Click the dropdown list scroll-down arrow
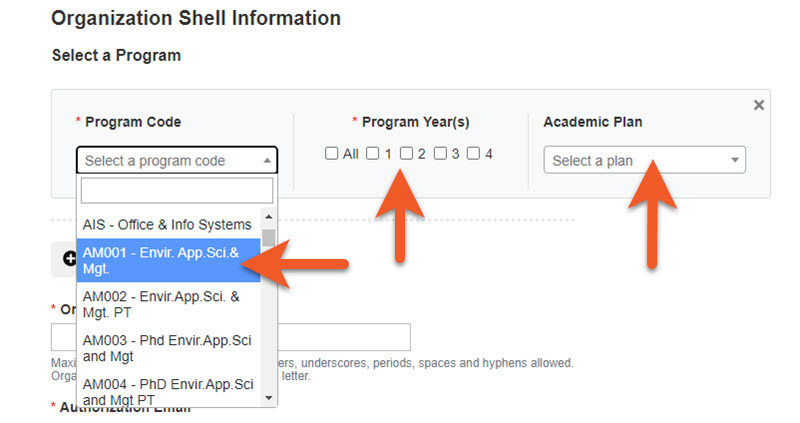Viewport: 800px width, 423px height. pos(269,398)
